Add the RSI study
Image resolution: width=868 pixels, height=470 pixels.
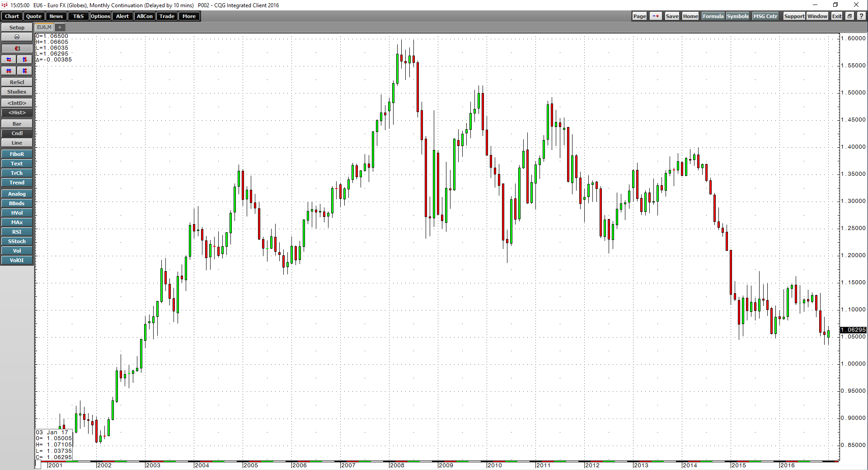(17, 232)
